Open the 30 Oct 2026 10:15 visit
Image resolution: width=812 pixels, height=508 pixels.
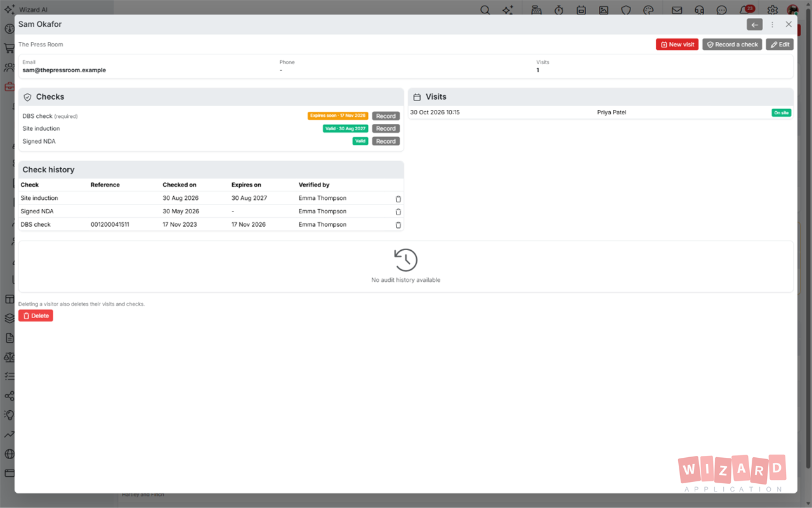pyautogui.click(x=600, y=112)
